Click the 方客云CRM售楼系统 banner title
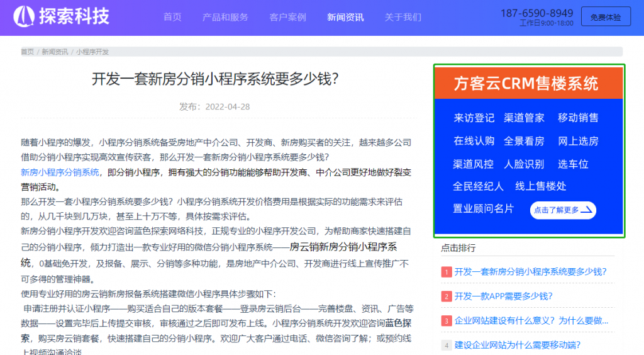 tap(526, 84)
